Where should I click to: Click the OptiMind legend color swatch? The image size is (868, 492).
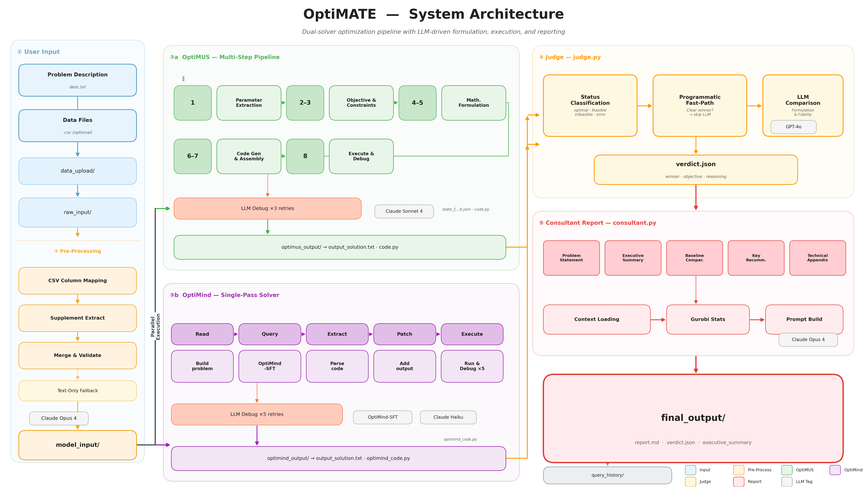[835, 470]
